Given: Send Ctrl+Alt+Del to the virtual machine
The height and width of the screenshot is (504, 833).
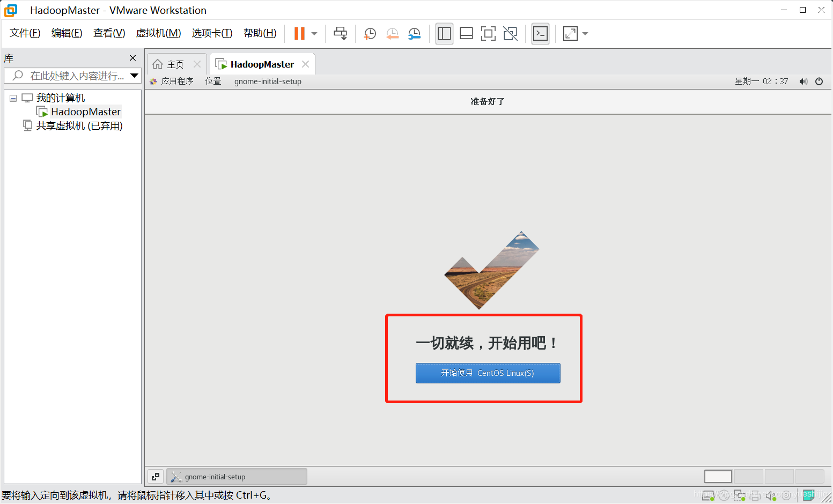Looking at the screenshot, I should pos(341,34).
